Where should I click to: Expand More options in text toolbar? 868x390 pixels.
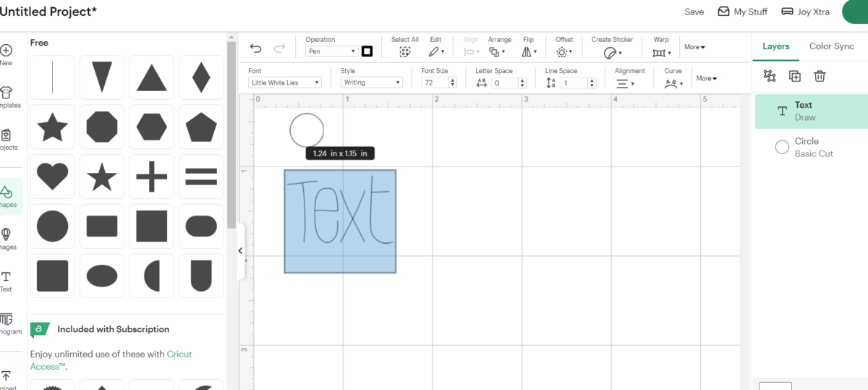coord(706,78)
